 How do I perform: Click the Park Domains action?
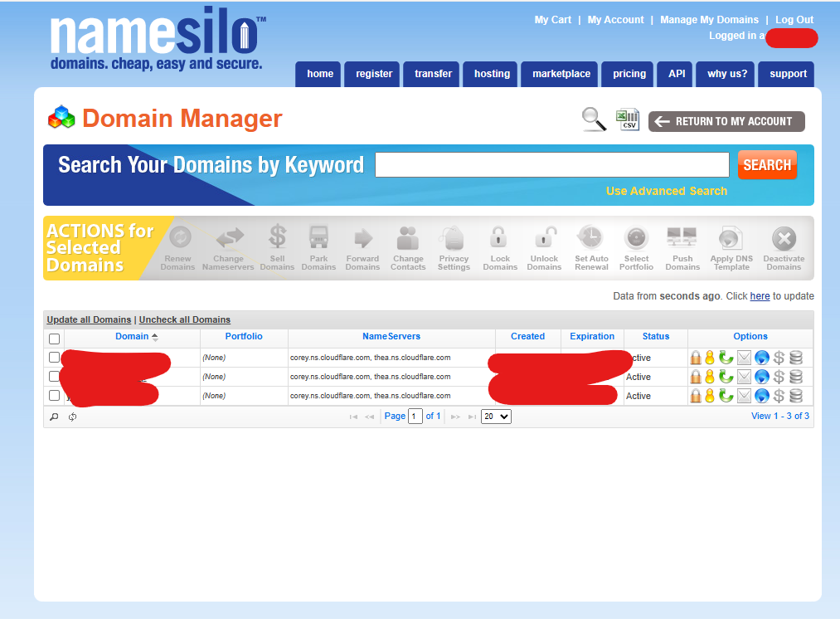318,249
